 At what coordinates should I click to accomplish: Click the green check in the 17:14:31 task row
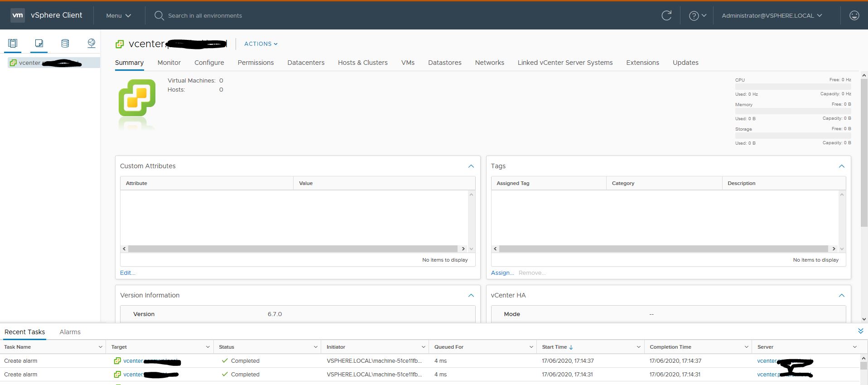coord(225,374)
